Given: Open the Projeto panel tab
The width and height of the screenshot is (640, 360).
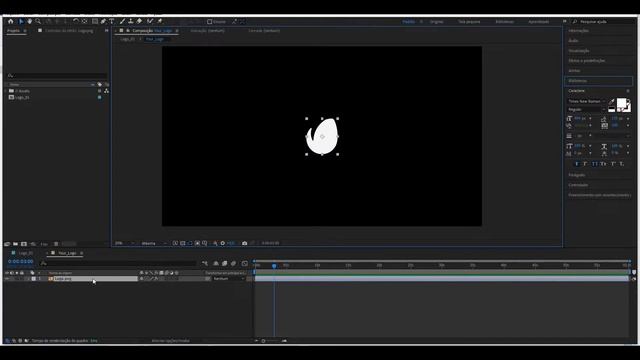Looking at the screenshot, I should pos(13,31).
